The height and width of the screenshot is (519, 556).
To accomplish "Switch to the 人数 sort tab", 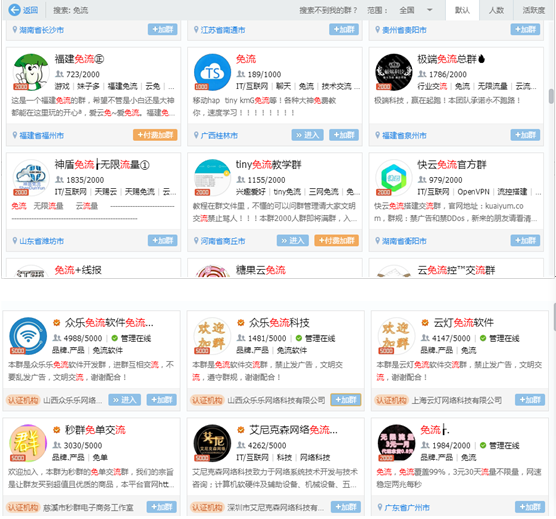I will (x=496, y=10).
